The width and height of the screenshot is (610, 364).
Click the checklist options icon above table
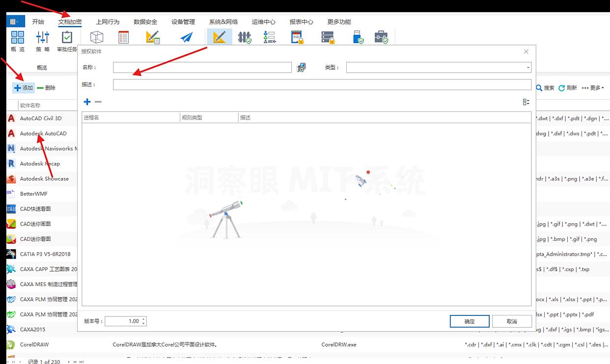click(x=526, y=102)
